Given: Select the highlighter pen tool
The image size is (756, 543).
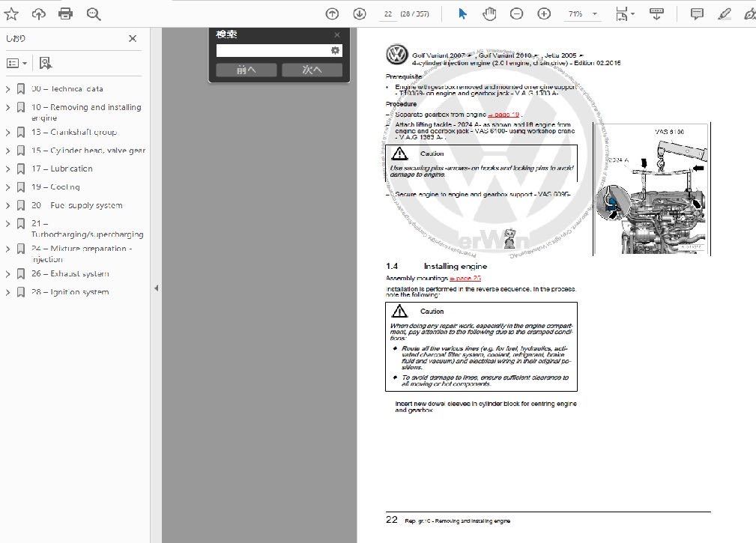Looking at the screenshot, I should (725, 14).
